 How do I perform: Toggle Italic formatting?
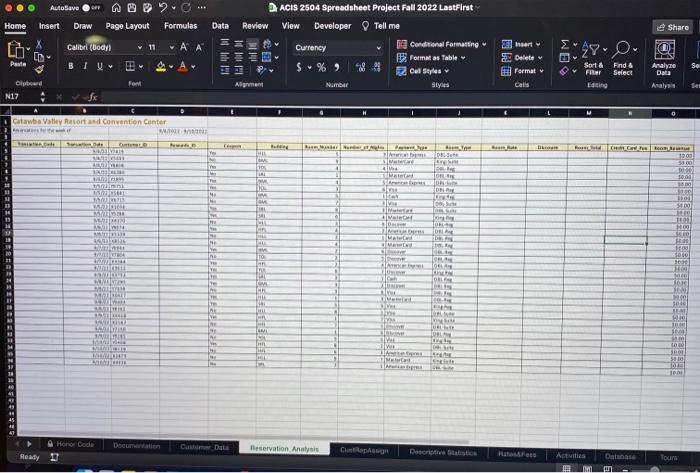(85, 66)
